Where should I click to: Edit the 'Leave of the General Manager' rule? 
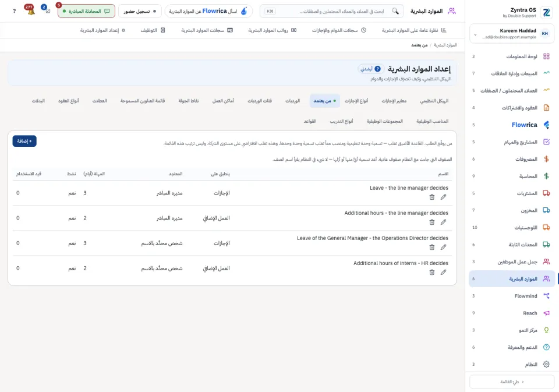click(x=443, y=247)
